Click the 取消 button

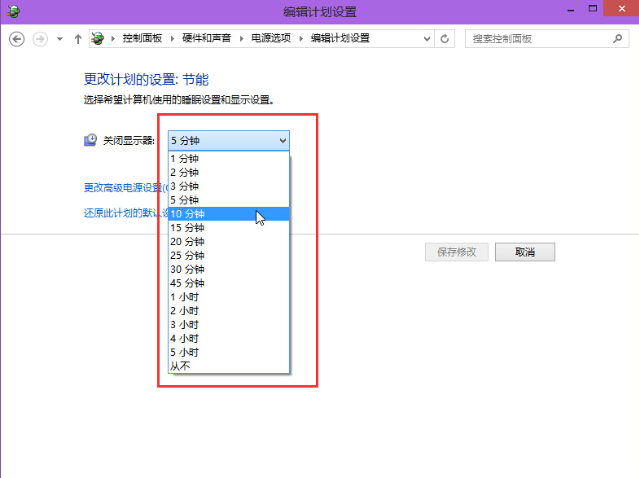click(525, 252)
